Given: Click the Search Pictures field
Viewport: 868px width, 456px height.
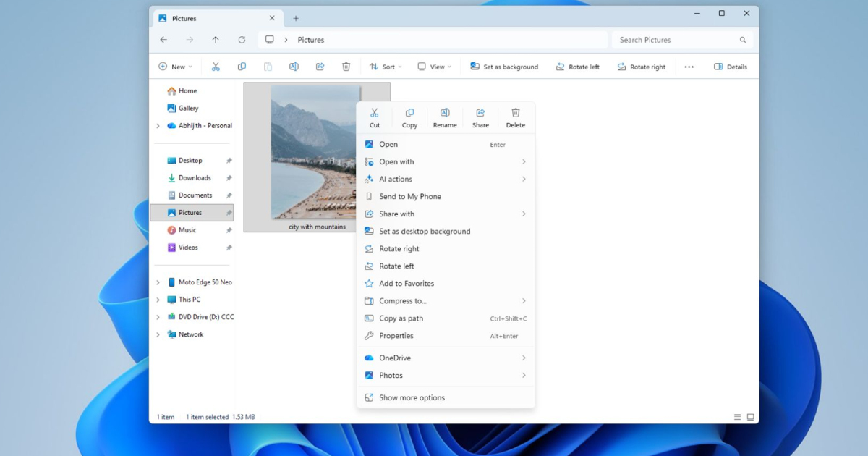Looking at the screenshot, I should [676, 40].
